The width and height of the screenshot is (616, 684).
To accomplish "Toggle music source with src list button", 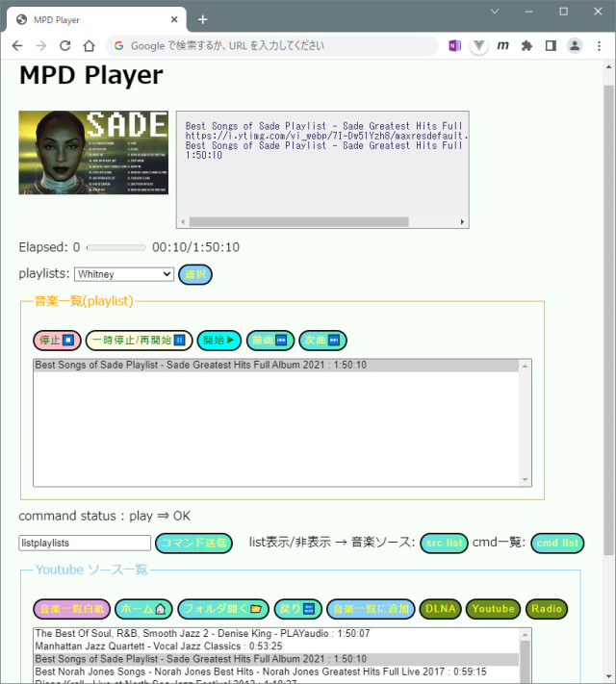I will (x=444, y=544).
